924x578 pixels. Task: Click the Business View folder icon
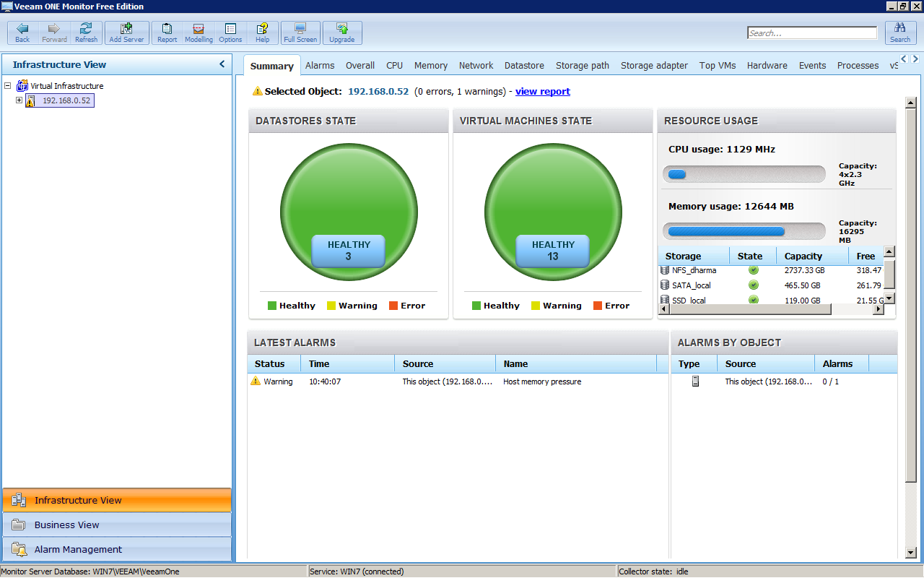(19, 525)
